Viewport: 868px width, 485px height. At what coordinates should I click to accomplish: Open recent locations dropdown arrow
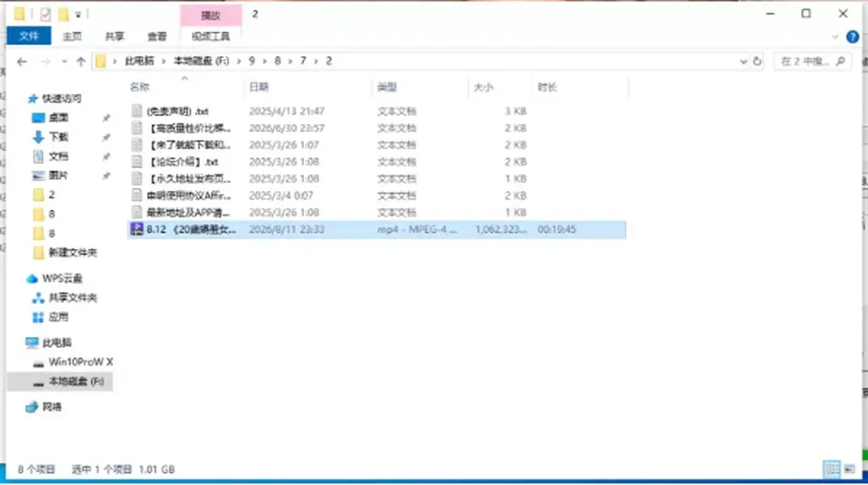[x=64, y=62]
